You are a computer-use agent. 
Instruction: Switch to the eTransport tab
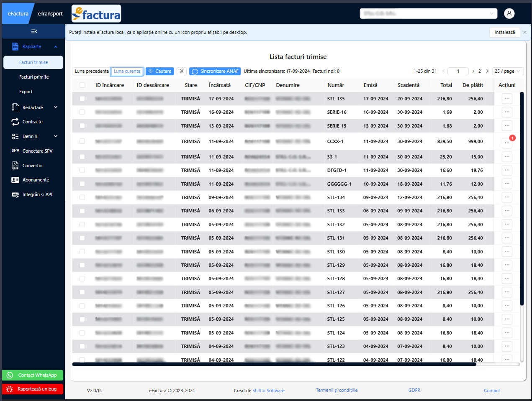click(50, 13)
